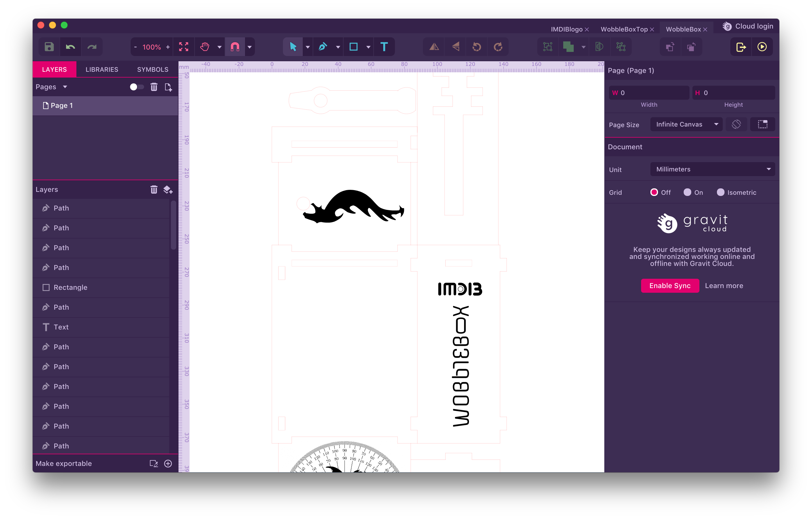This screenshot has height=519, width=812.
Task: Open the Pan tool options arrow
Action: pos(220,47)
